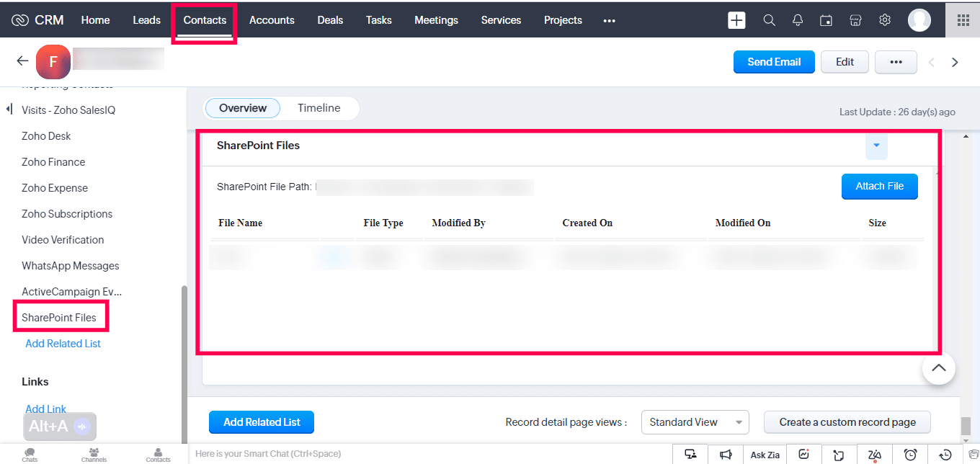Click the Edit button

pos(845,62)
